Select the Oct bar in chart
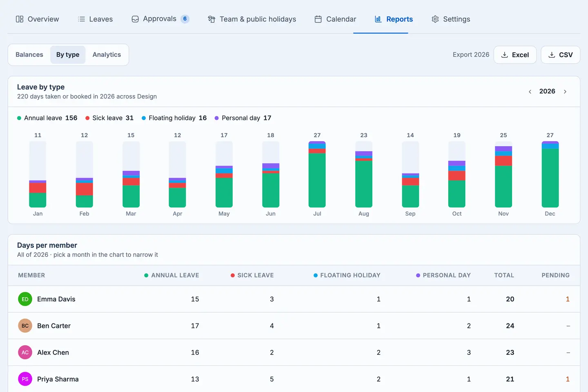This screenshot has width=588, height=392. coord(457,174)
